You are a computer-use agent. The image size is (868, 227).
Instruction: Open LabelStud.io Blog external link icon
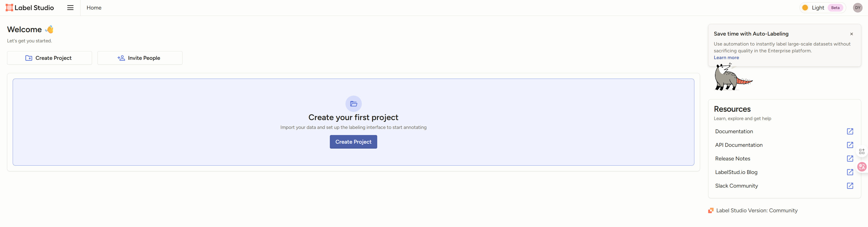click(x=850, y=172)
